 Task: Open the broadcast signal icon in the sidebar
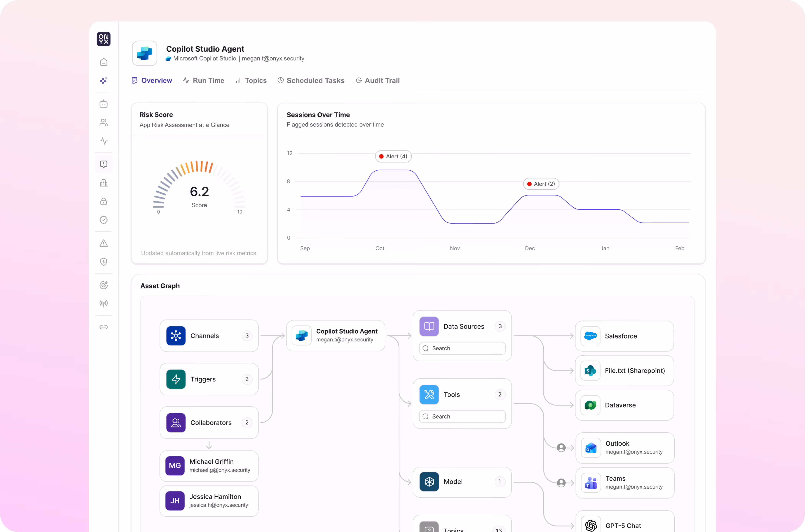104,303
